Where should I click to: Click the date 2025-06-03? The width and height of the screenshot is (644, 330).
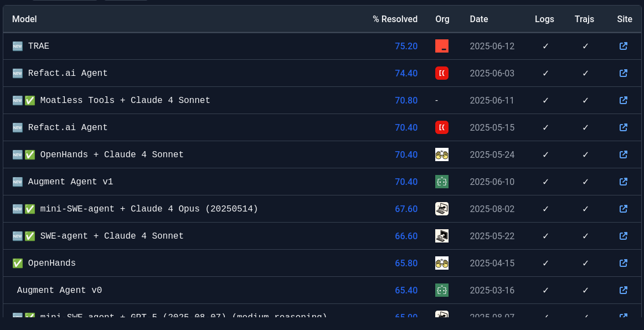point(492,73)
